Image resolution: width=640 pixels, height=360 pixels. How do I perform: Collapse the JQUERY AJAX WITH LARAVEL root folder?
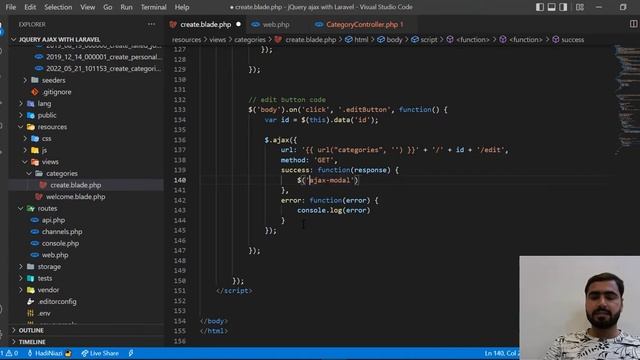tap(59, 40)
